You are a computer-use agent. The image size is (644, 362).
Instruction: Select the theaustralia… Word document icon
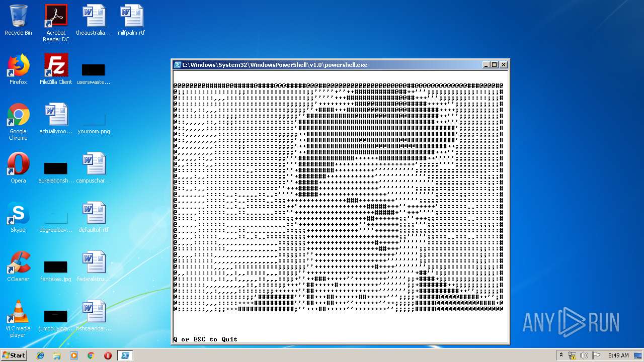94,20
